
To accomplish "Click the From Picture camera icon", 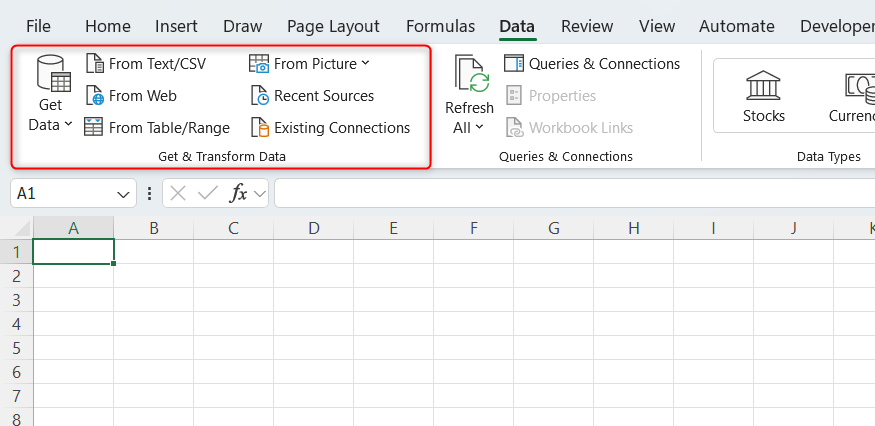I will point(259,64).
